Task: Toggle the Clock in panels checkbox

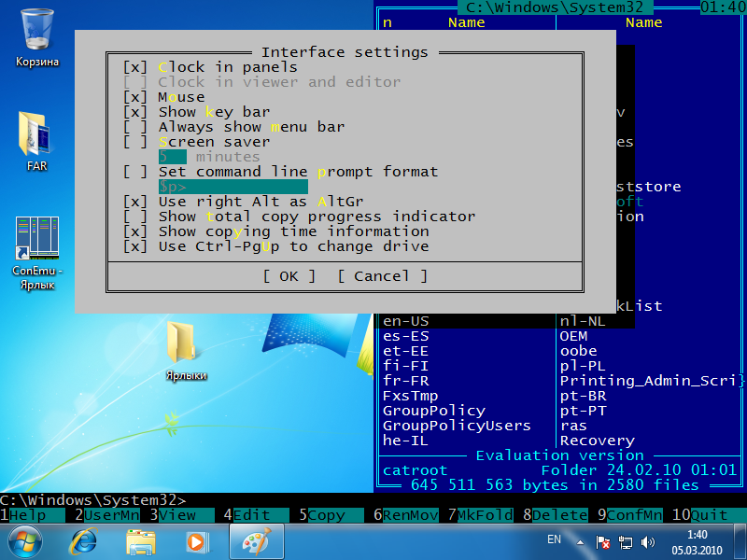Action: click(x=135, y=67)
